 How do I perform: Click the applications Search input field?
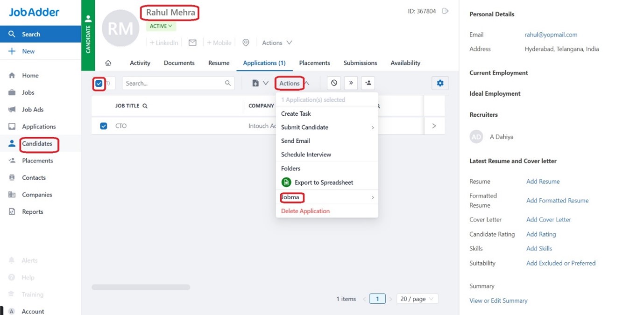pos(178,83)
